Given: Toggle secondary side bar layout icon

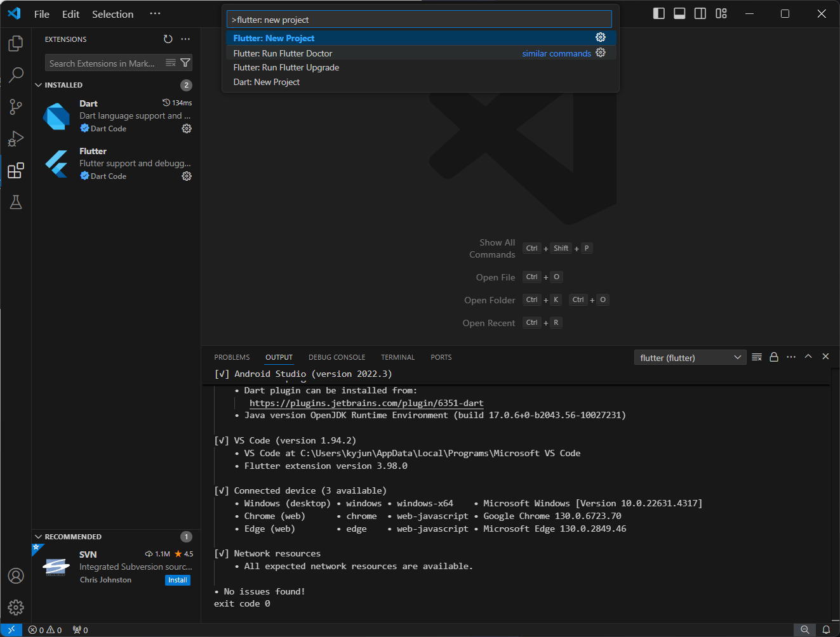Looking at the screenshot, I should click(700, 13).
